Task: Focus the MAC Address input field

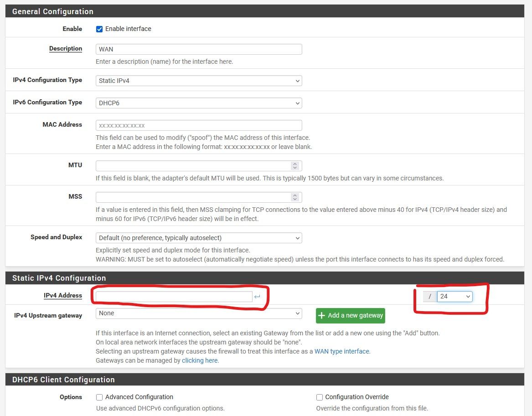Action: [199, 125]
